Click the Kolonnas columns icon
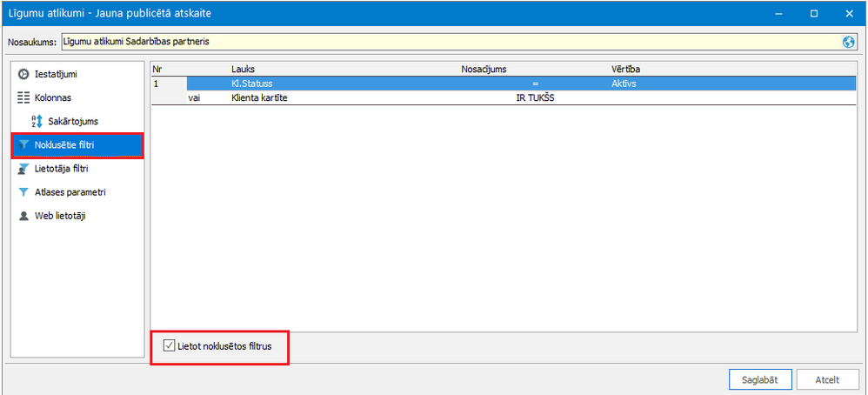This screenshot has width=868, height=395. tap(23, 98)
